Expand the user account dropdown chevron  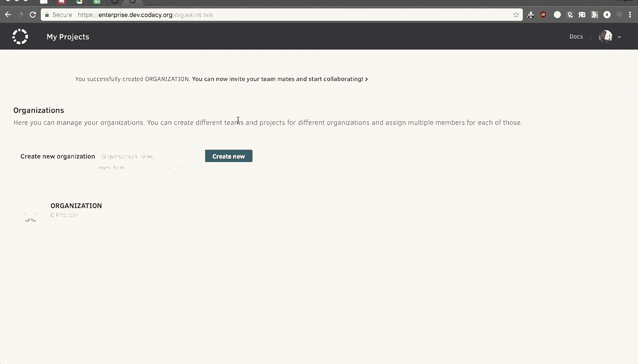(619, 37)
